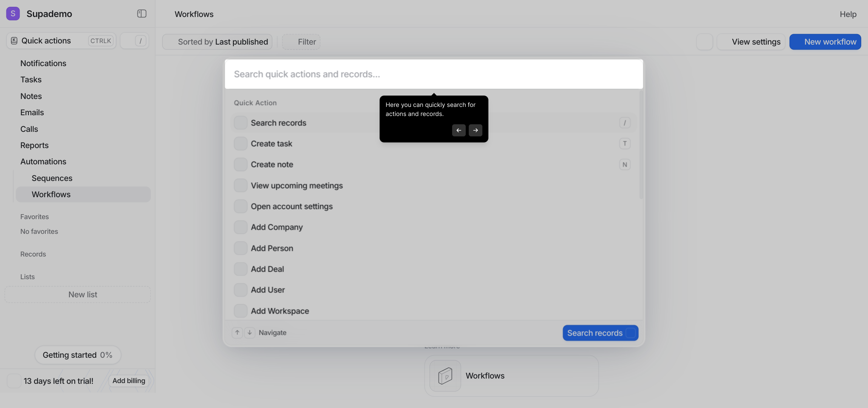Expand the Lists section

(28, 277)
